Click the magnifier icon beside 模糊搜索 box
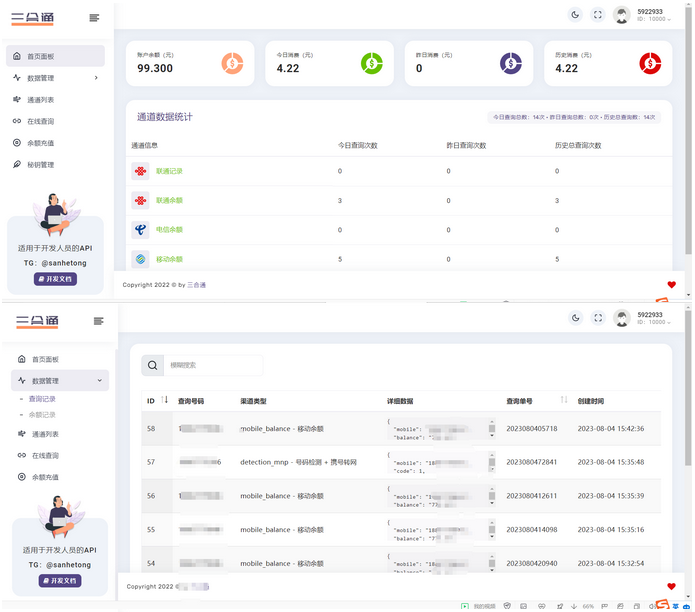This screenshot has width=695, height=612. coord(152,366)
